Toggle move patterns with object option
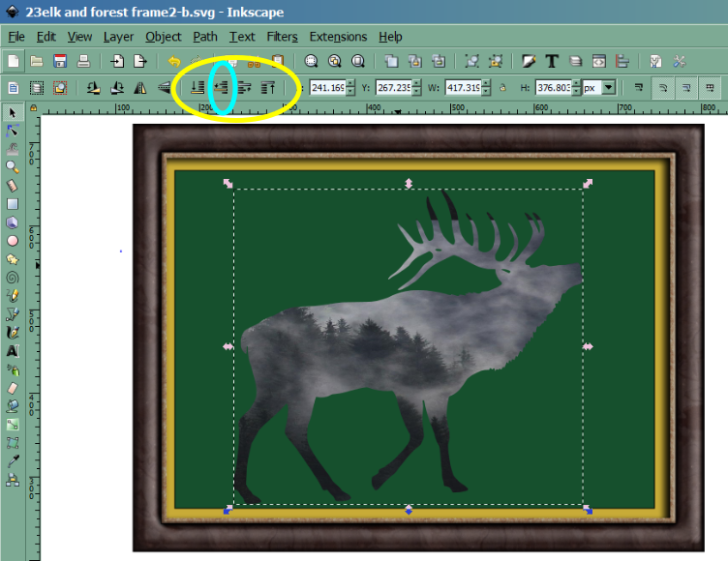The image size is (728, 561). pos(711,87)
